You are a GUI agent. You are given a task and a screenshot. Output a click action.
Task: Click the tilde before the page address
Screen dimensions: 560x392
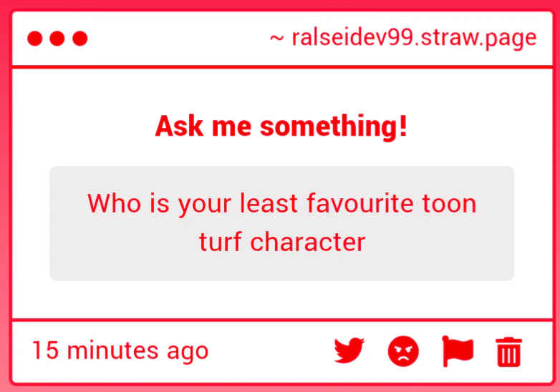[276, 39]
